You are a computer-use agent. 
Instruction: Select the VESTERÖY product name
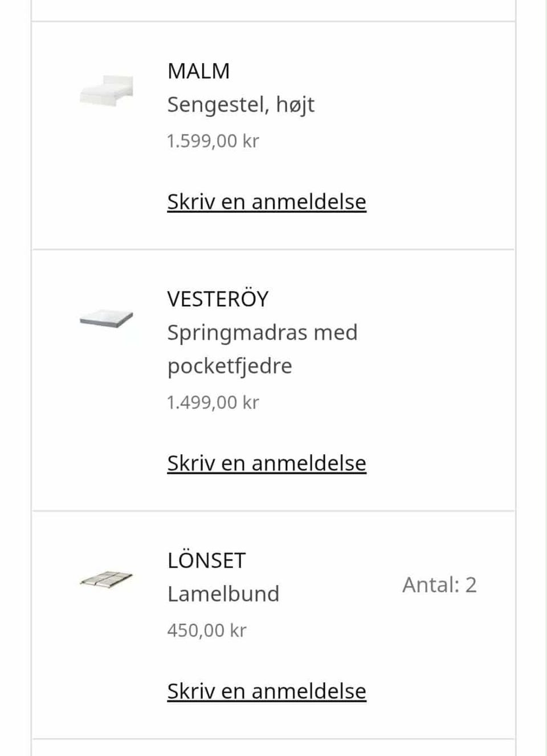coord(217,299)
